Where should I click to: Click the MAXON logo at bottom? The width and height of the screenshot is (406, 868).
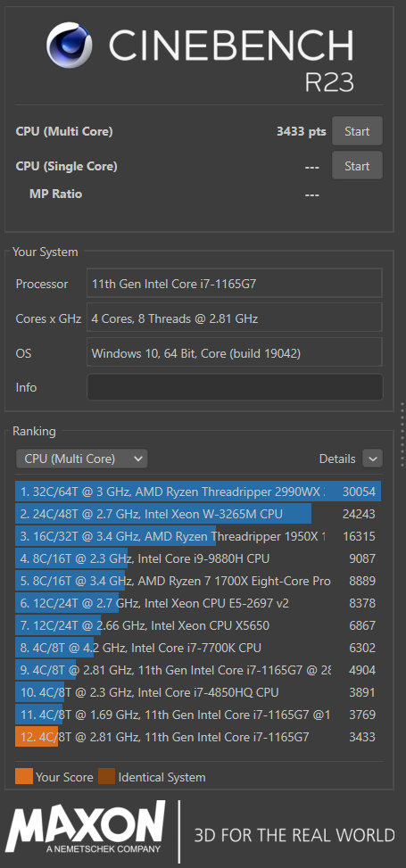pyautogui.click(x=86, y=827)
